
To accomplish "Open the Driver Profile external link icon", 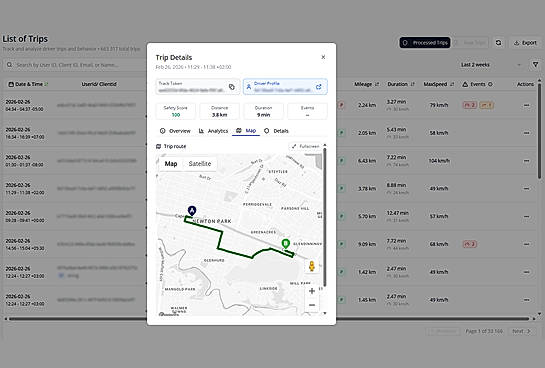I will pos(318,87).
